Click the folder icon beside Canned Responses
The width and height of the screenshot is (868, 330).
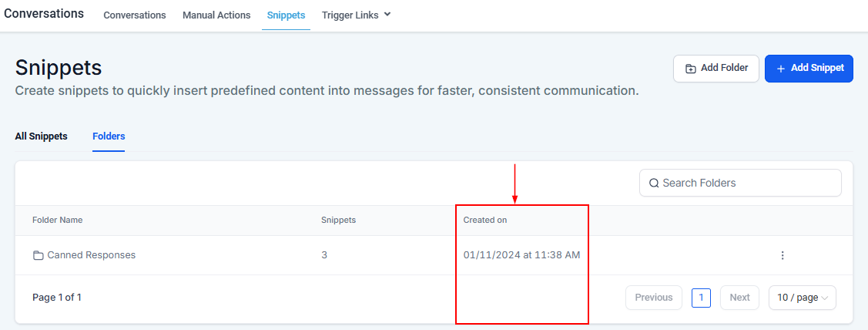[38, 255]
